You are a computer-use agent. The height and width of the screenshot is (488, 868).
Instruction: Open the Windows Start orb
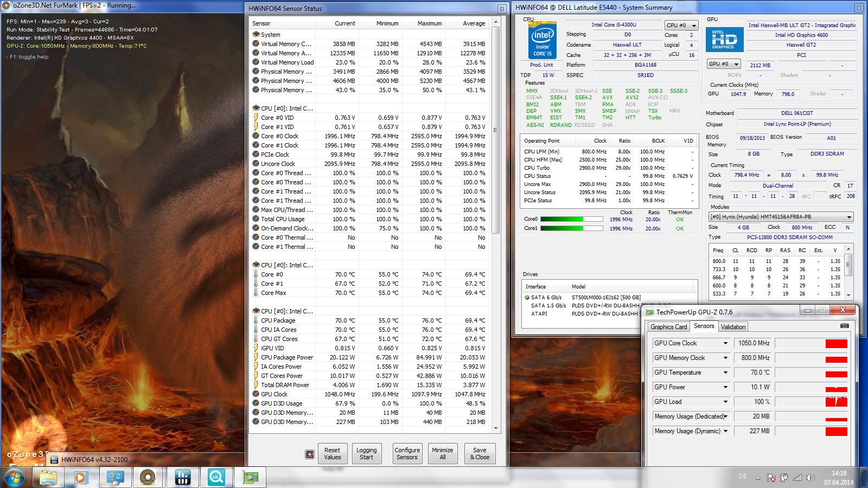pyautogui.click(x=15, y=478)
